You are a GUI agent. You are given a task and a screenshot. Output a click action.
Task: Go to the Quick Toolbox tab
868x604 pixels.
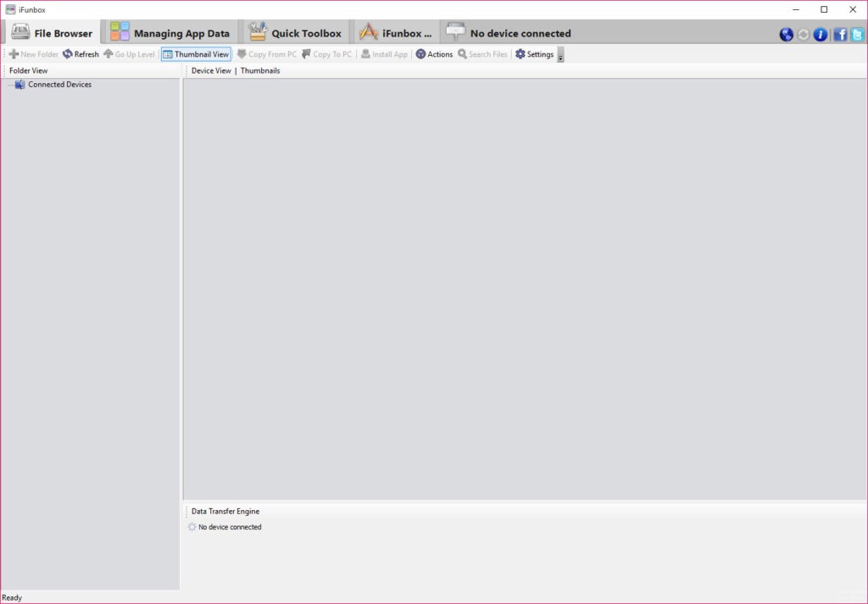click(x=295, y=33)
